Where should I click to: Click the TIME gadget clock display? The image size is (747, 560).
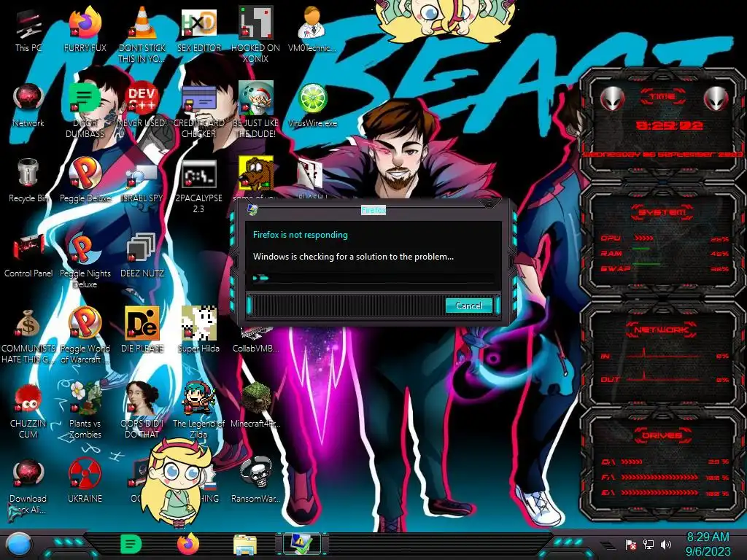coord(670,125)
